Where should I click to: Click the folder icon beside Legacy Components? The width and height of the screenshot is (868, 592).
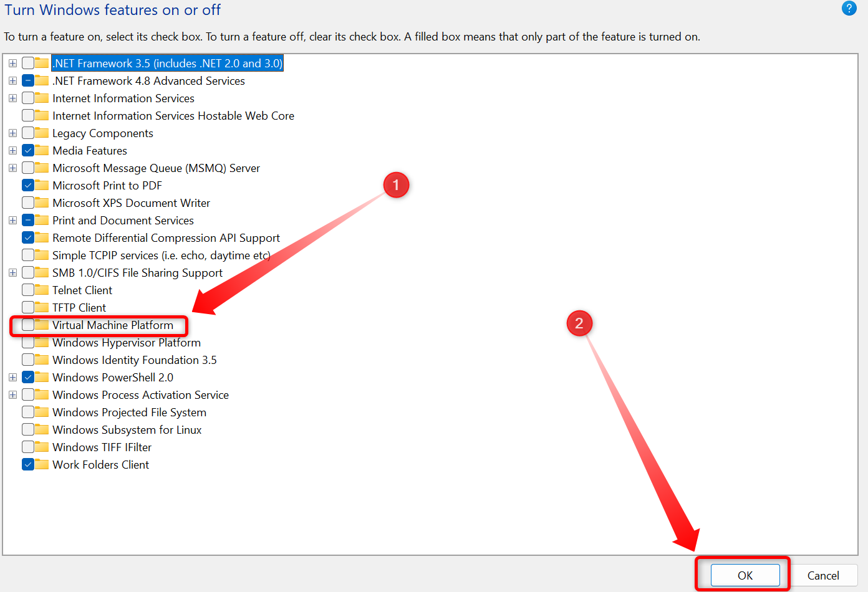pos(42,133)
